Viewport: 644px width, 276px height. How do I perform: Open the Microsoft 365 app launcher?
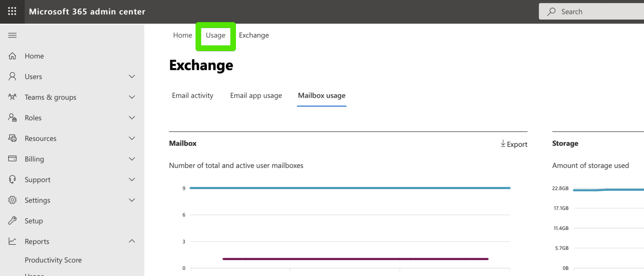tap(11, 11)
